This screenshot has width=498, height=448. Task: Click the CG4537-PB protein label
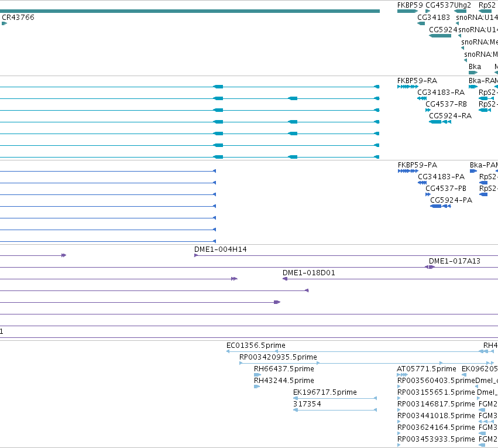point(446,189)
